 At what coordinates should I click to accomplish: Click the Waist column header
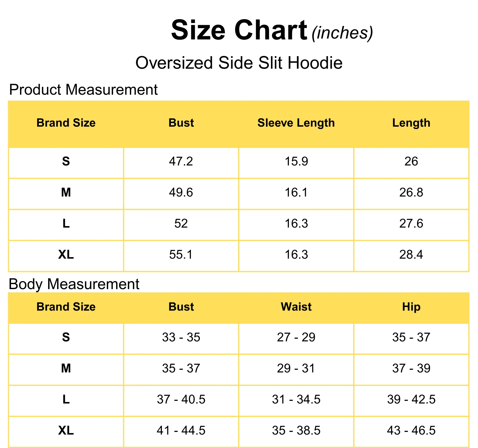(296, 307)
